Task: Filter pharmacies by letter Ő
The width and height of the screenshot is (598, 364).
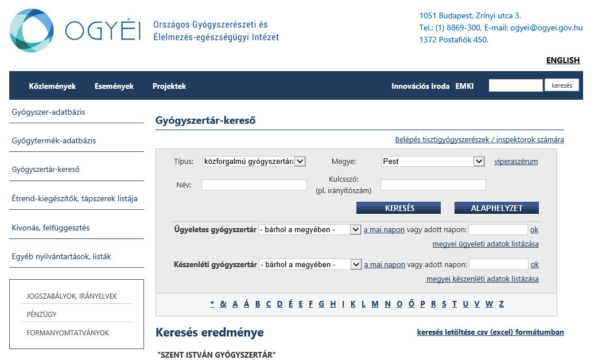Action: tap(411, 304)
